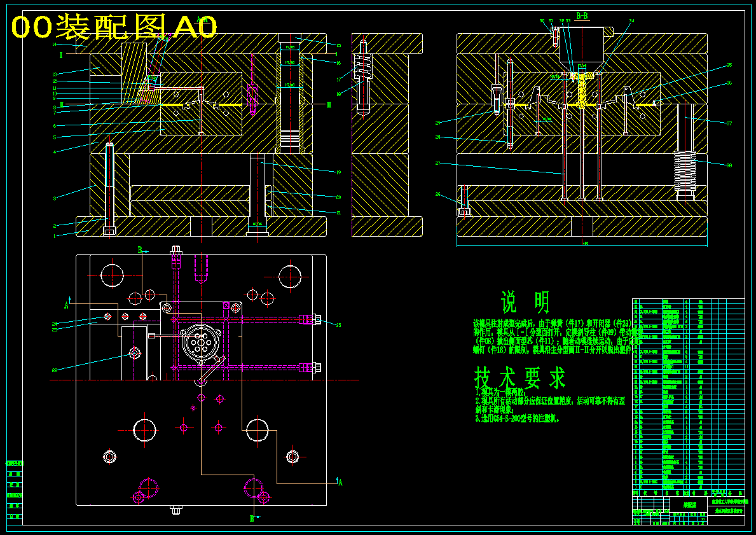Click right parting line marker II
The image size is (756, 535).
point(329,105)
